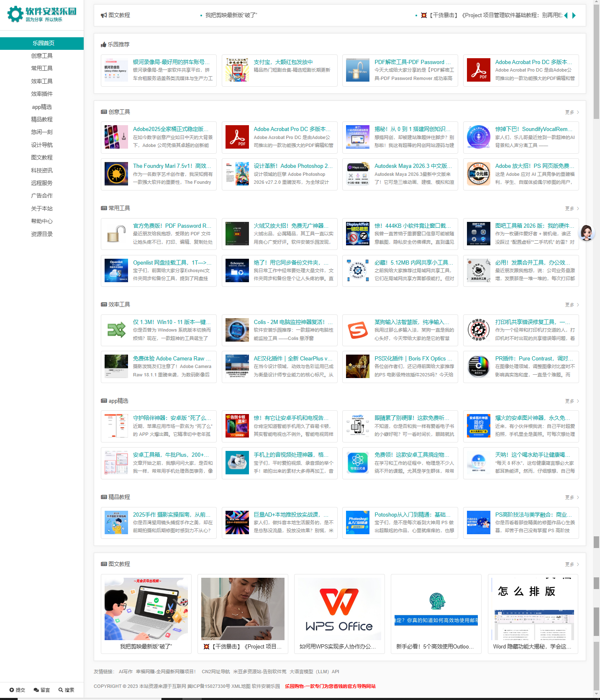Go to 帮助中心 in the sidebar
Viewport: 600px width, 700px height.
click(x=42, y=221)
